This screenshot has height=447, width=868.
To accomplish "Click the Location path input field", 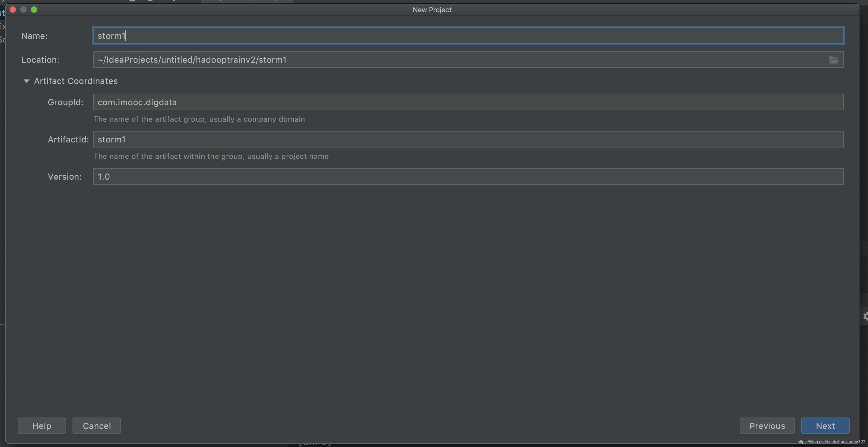I will (462, 59).
